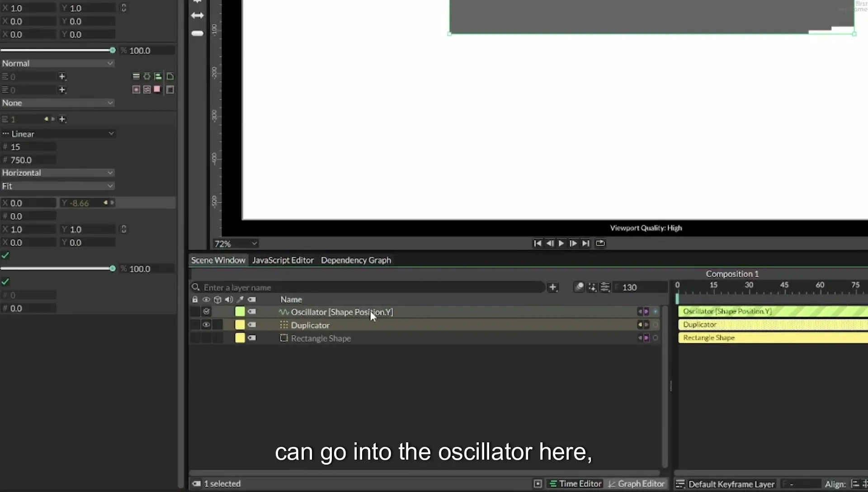Switch to the Dependency Graph tab
The height and width of the screenshot is (492, 868).
click(x=356, y=260)
